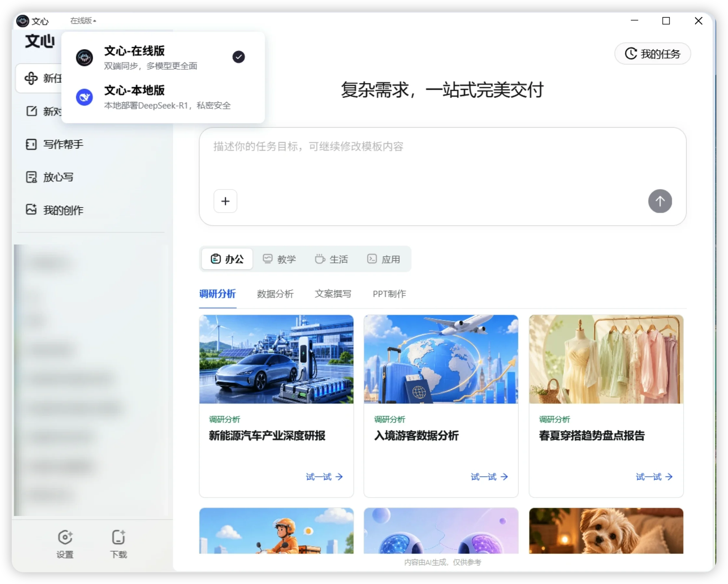Close the 文心 window

pyautogui.click(x=698, y=21)
